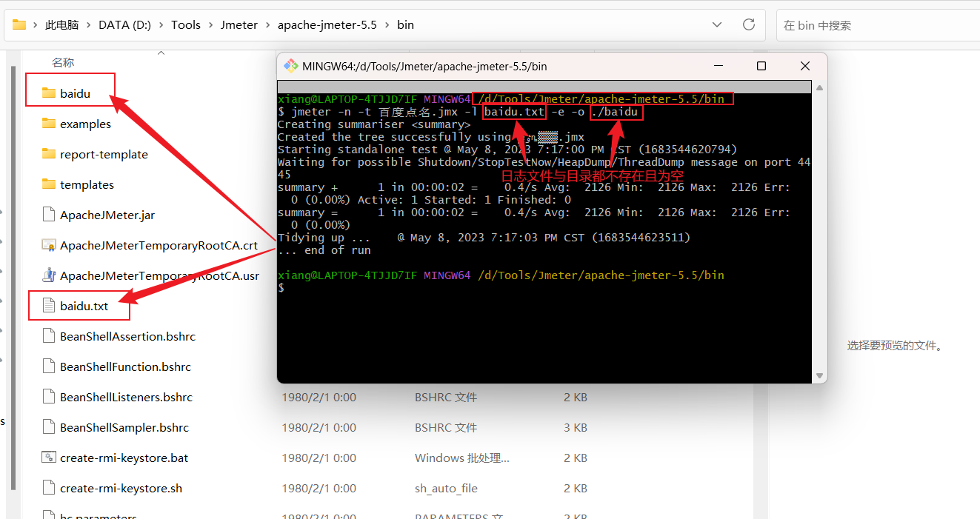This screenshot has height=519, width=980.
Task: Click the create-rmi-keystore.sh file icon
Action: click(49, 488)
